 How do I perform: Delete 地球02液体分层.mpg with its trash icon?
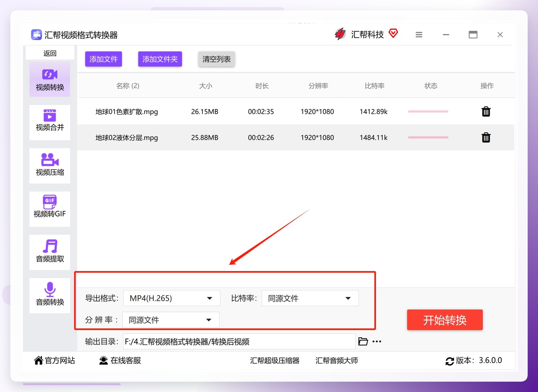[x=486, y=138]
